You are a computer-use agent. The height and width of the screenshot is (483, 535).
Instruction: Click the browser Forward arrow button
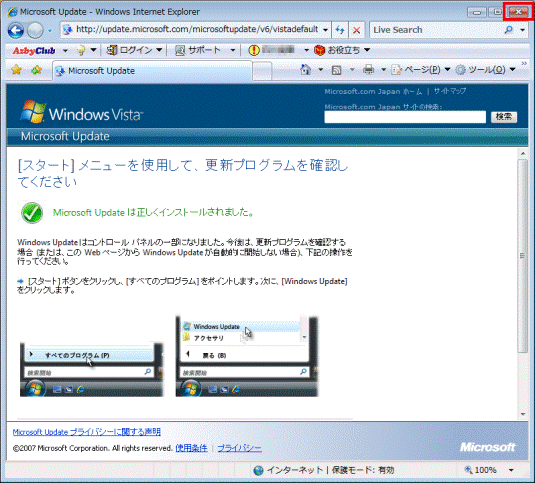coord(35,31)
